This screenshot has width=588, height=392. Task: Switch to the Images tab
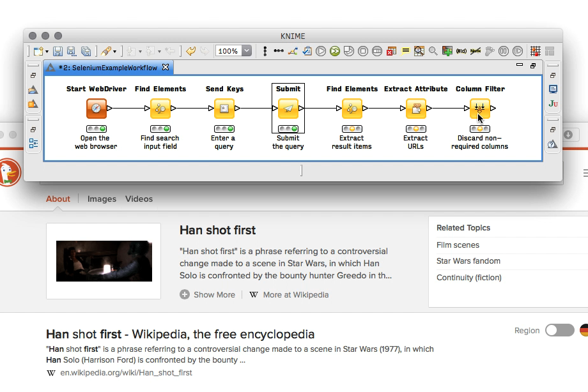102,199
